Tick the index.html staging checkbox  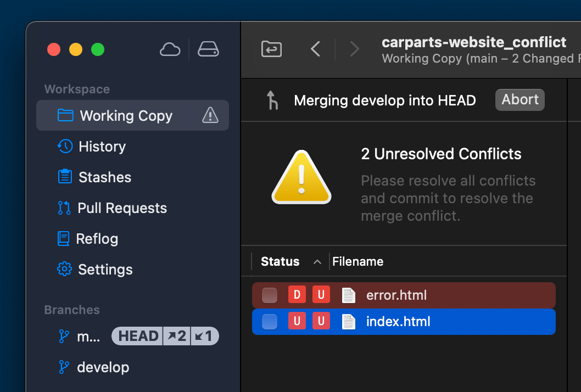point(270,322)
